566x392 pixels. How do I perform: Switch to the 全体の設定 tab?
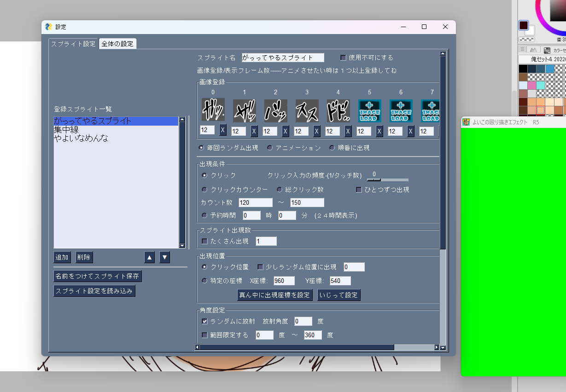coord(117,44)
